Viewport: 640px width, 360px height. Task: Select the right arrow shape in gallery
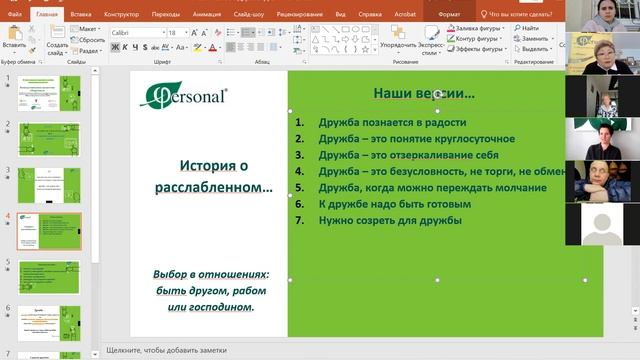pyautogui.click(x=345, y=40)
